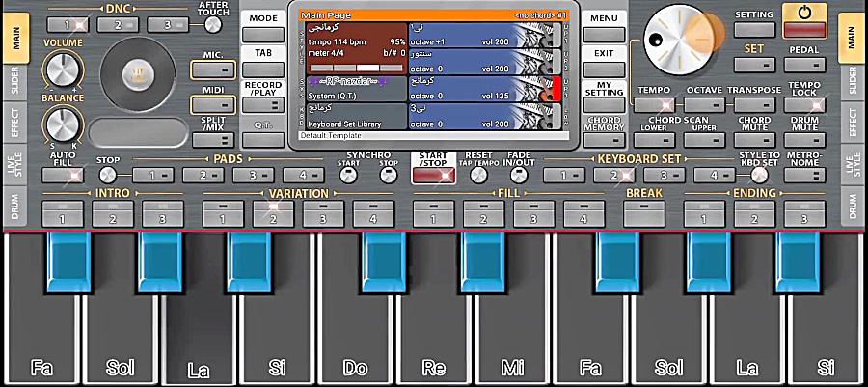Click the SETTING button
The height and width of the screenshot is (387, 868).
click(x=754, y=30)
